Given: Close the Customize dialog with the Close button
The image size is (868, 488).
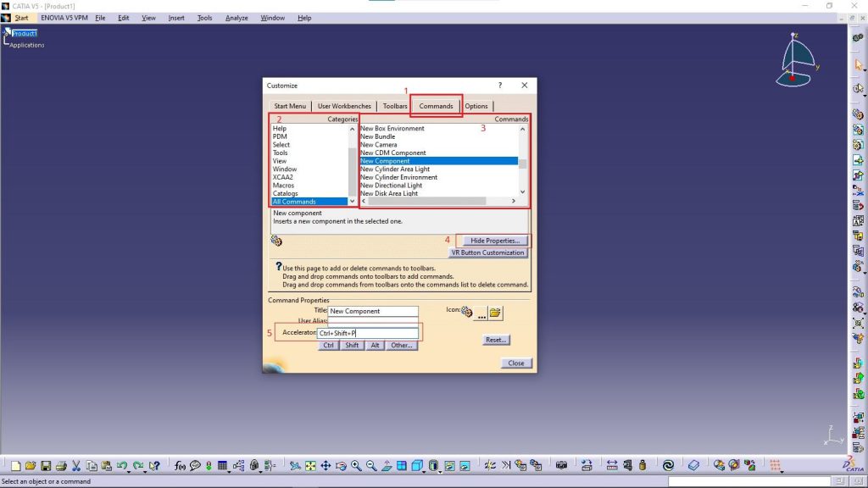Looking at the screenshot, I should (x=516, y=363).
